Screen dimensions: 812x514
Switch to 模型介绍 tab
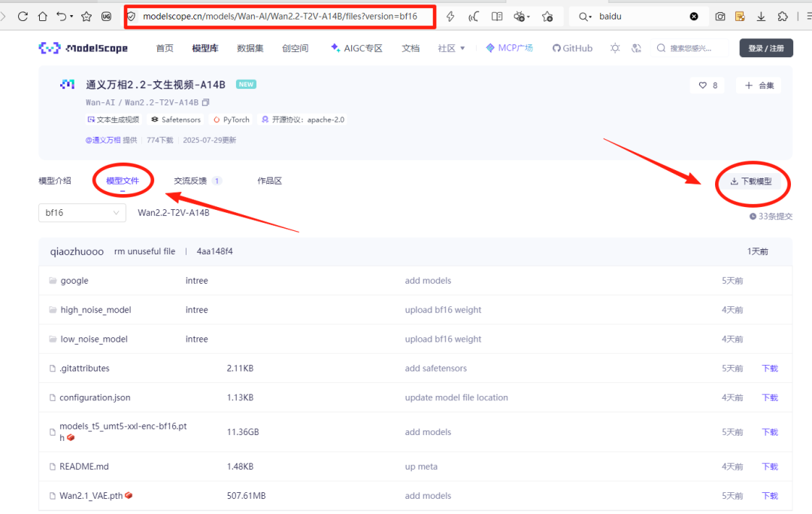(x=55, y=181)
